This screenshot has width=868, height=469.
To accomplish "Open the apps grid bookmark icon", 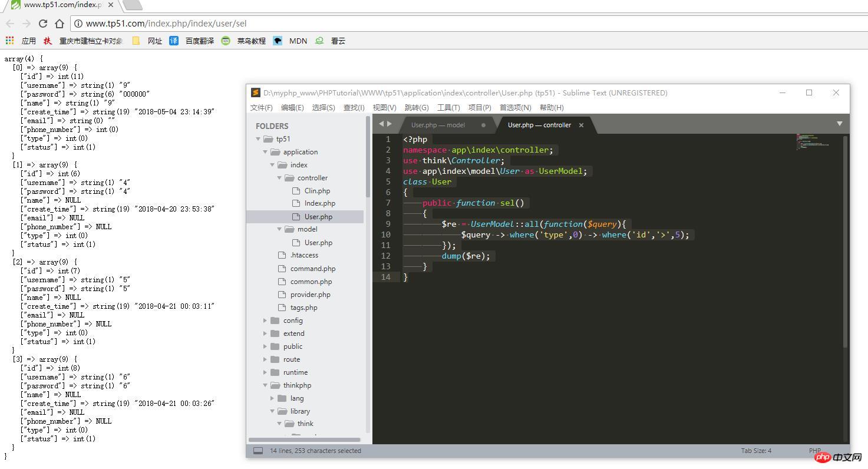I will (9, 41).
